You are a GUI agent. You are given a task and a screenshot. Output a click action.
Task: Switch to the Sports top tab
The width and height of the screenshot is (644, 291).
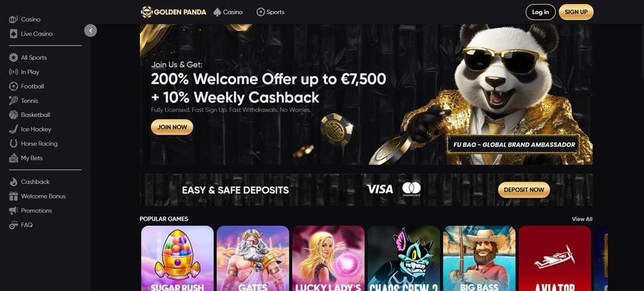270,12
